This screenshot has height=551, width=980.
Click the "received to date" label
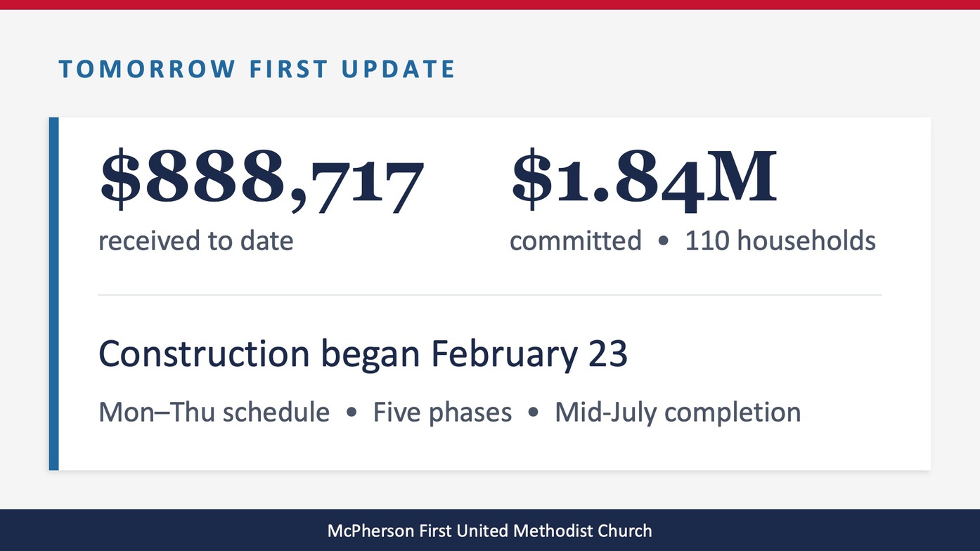195,241
